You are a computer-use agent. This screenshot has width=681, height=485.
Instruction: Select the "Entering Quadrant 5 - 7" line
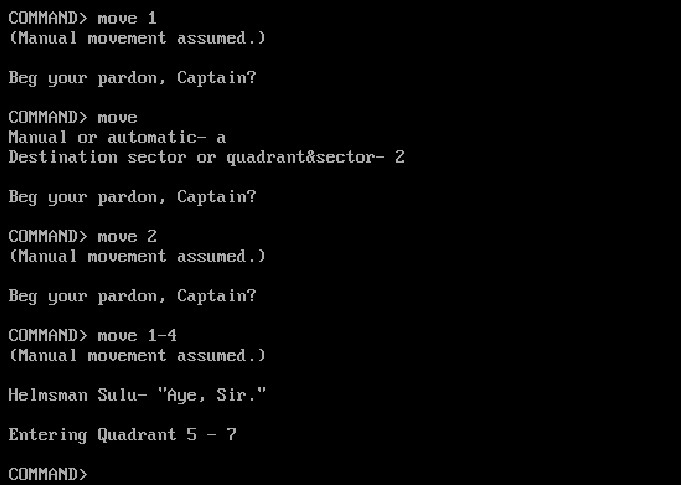tap(122, 435)
